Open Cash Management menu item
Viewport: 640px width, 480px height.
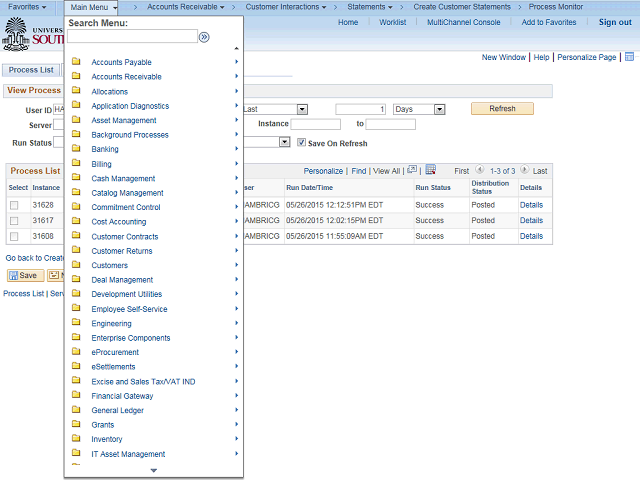tap(123, 178)
